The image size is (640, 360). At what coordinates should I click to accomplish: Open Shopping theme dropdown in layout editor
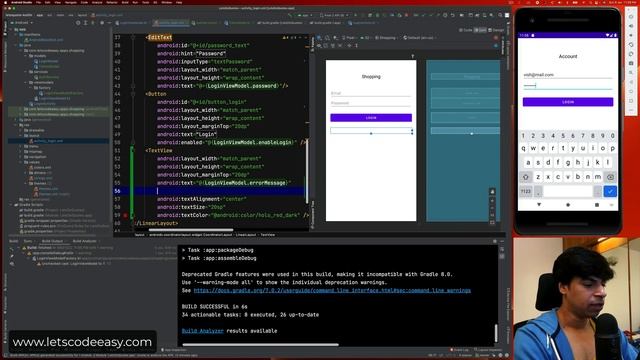pos(386,38)
